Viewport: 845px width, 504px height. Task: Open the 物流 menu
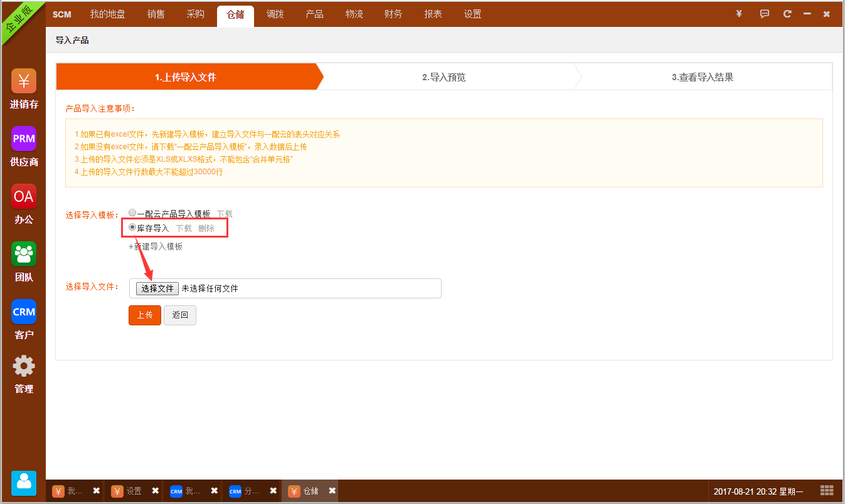[354, 14]
